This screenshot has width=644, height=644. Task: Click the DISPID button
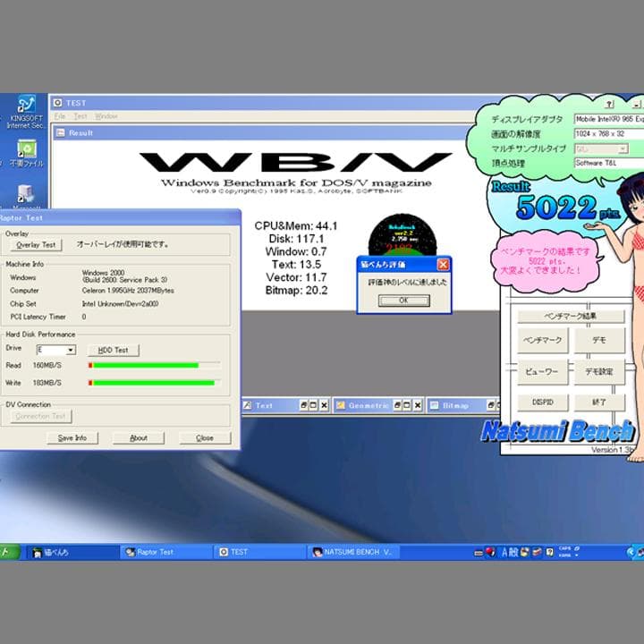[543, 402]
